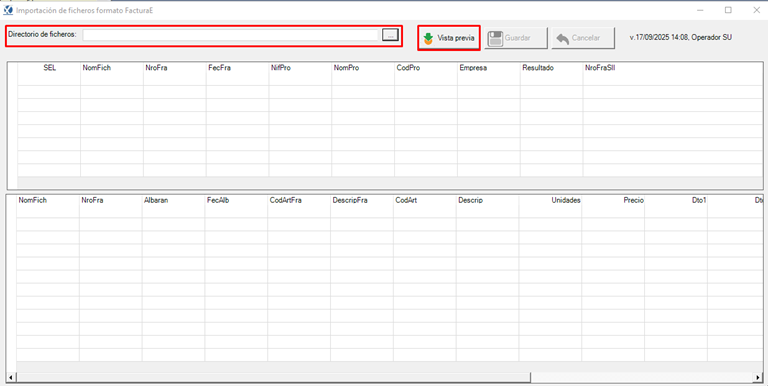
Task: Close the Importación de ficheros window
Action: pyautogui.click(x=756, y=10)
